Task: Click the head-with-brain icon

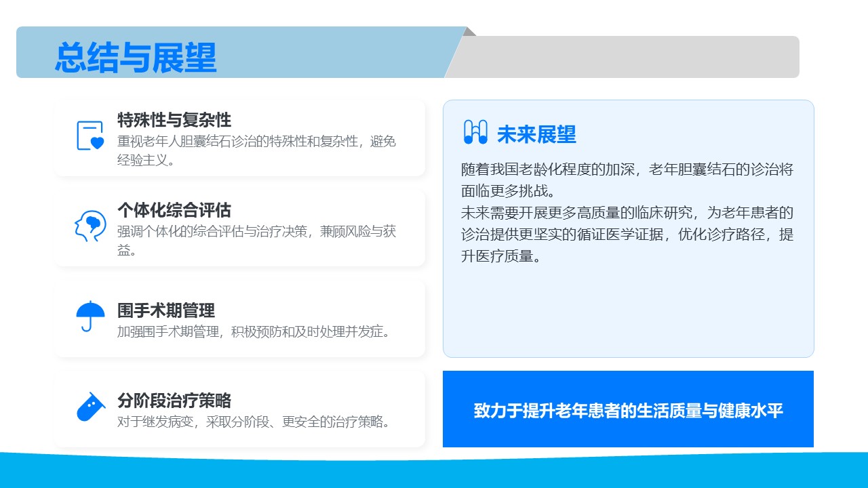Action: coord(90,226)
